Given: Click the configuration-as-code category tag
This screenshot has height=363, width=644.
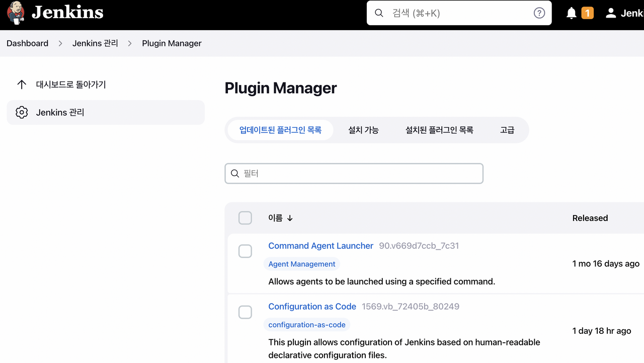Looking at the screenshot, I should coord(307,325).
